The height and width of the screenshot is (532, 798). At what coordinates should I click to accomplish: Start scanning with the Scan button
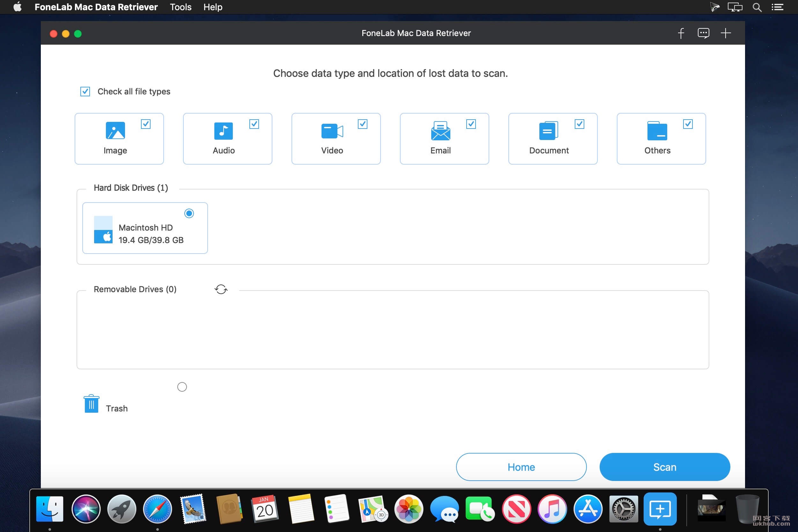(665, 467)
